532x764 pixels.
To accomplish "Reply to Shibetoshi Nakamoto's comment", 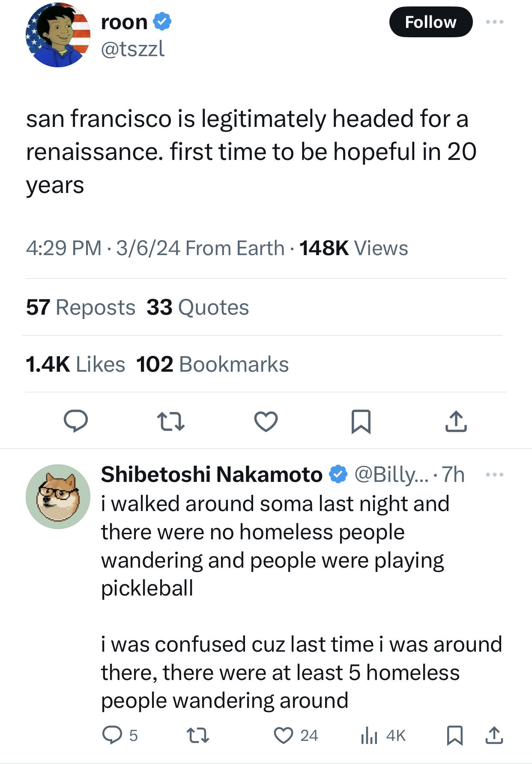I will [112, 735].
